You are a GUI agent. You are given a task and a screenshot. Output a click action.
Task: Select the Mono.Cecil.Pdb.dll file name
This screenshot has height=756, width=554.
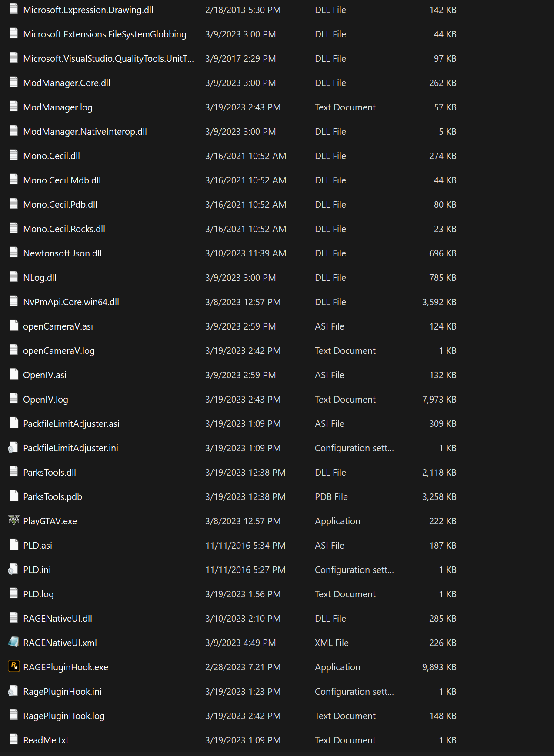coord(60,205)
